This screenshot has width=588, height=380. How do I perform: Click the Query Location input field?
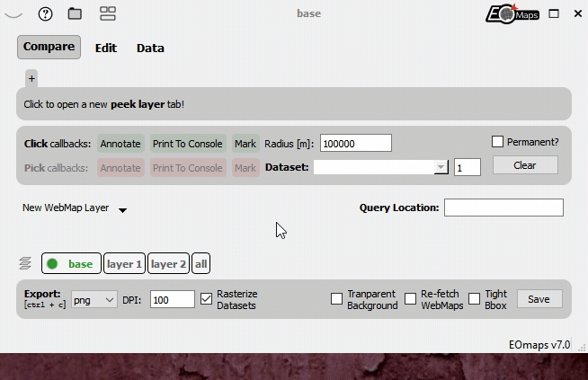point(503,208)
